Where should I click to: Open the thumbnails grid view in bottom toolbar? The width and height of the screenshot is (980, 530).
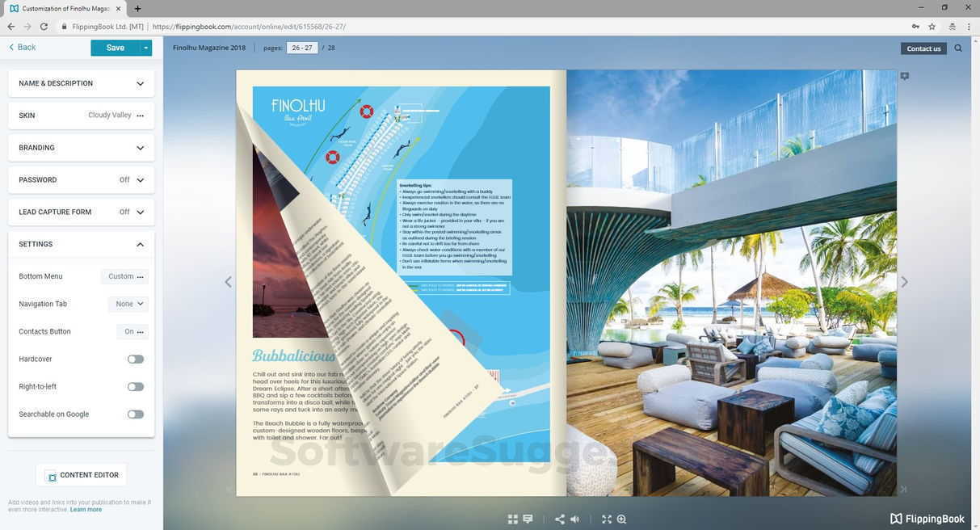coord(513,519)
